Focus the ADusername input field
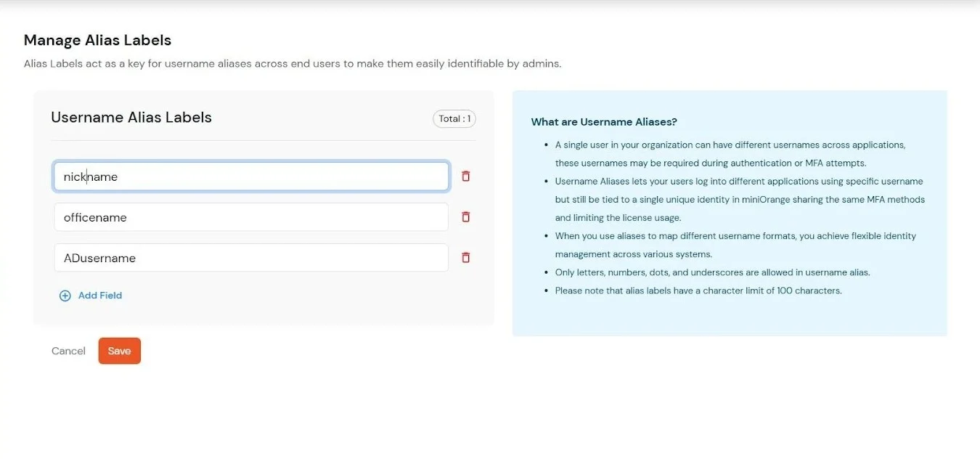Image resolution: width=980 pixels, height=459 pixels. 250,257
